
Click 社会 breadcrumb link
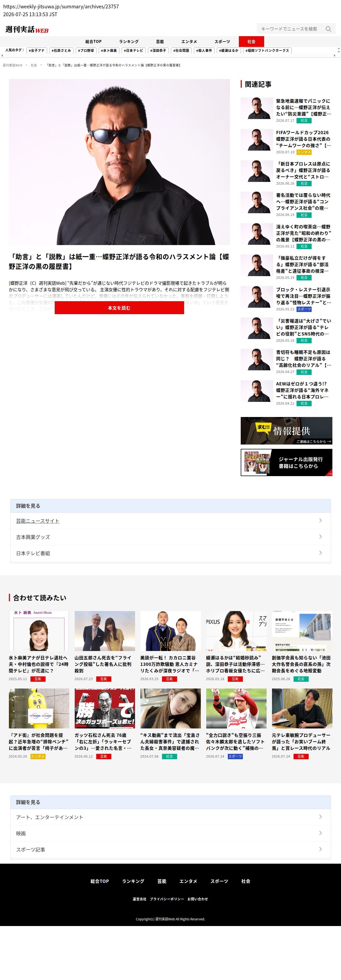[34, 65]
